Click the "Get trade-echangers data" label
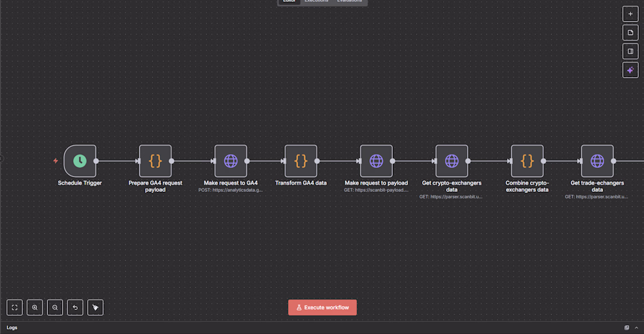The width and height of the screenshot is (644, 334). pyautogui.click(x=597, y=186)
